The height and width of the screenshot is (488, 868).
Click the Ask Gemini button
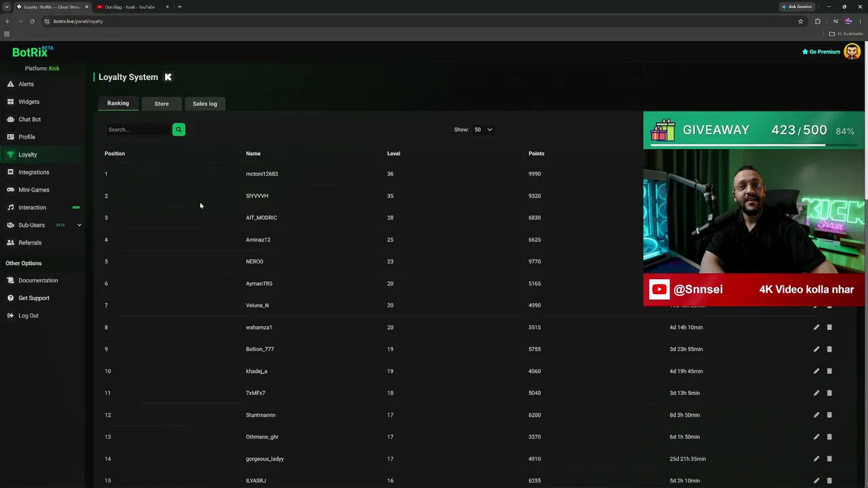797,7
